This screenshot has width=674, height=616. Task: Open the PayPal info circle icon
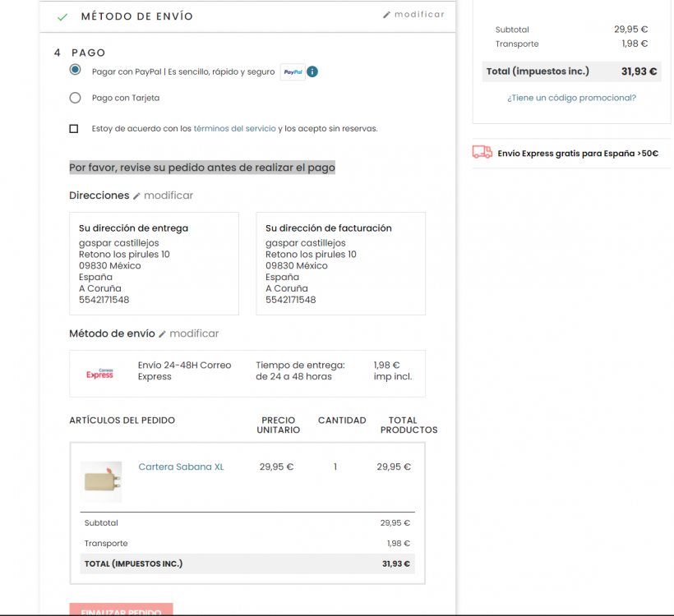(312, 71)
